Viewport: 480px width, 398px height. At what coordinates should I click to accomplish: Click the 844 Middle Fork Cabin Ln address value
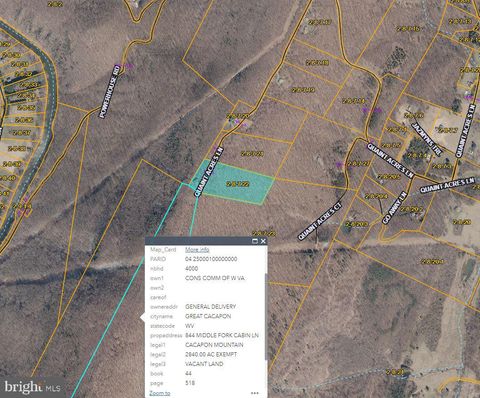pyautogui.click(x=222, y=335)
